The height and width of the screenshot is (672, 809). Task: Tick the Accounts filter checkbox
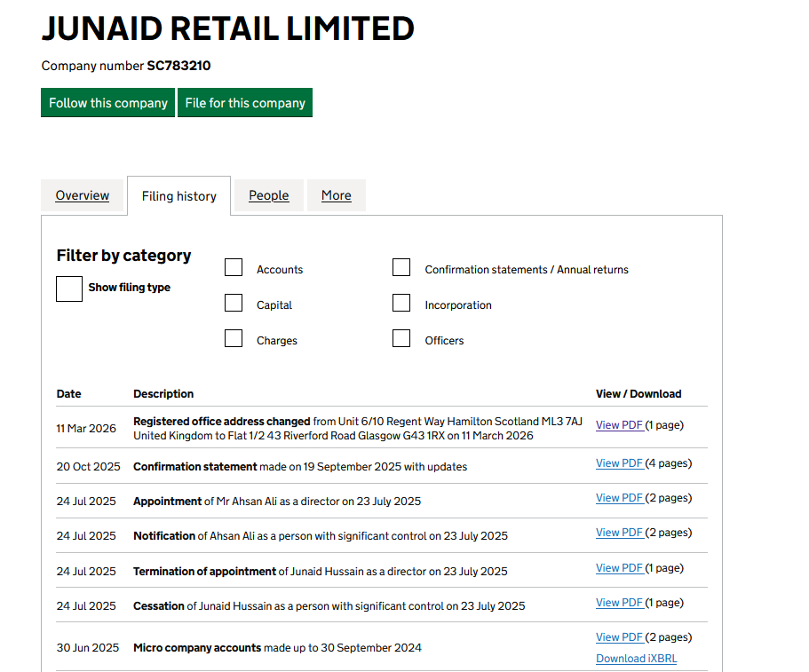point(234,268)
